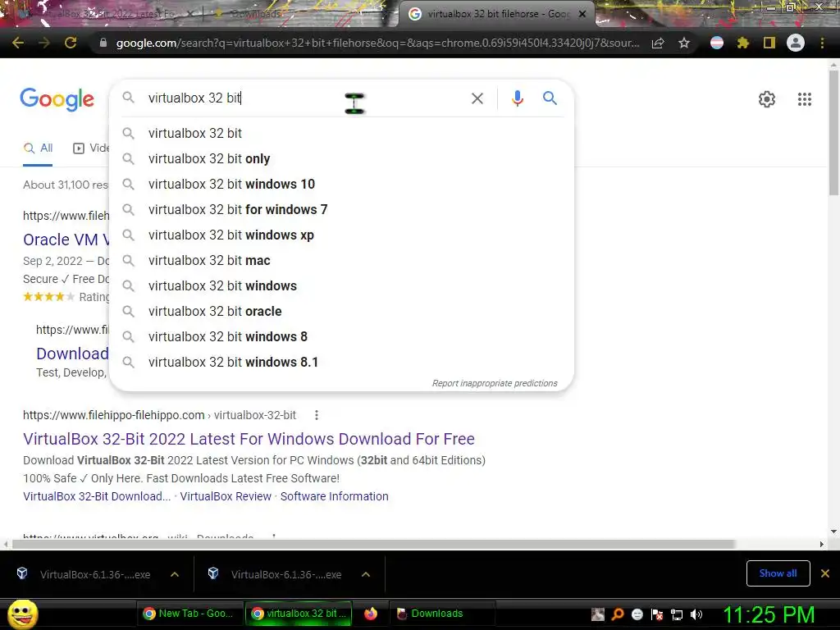Click the network tray icon

[x=677, y=615]
